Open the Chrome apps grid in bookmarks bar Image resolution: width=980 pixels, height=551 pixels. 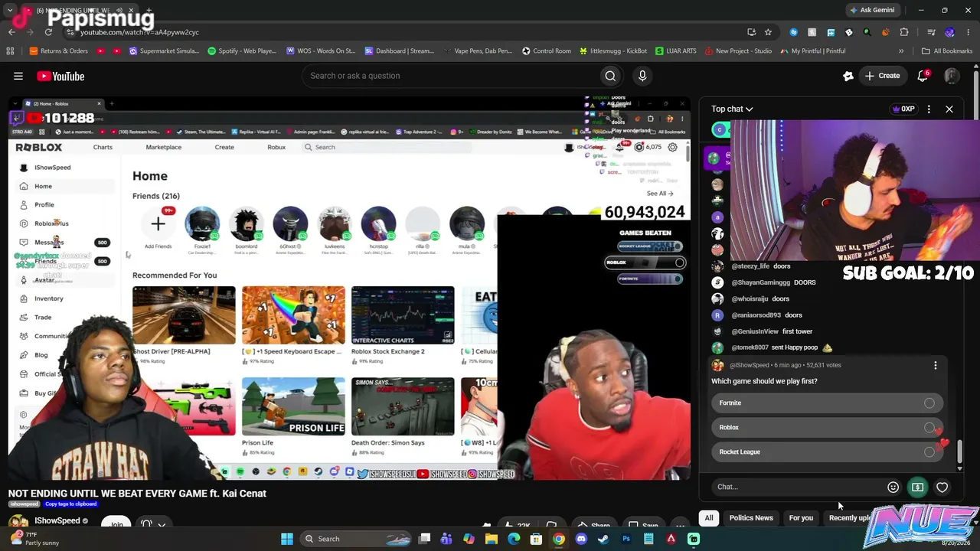pyautogui.click(x=10, y=51)
